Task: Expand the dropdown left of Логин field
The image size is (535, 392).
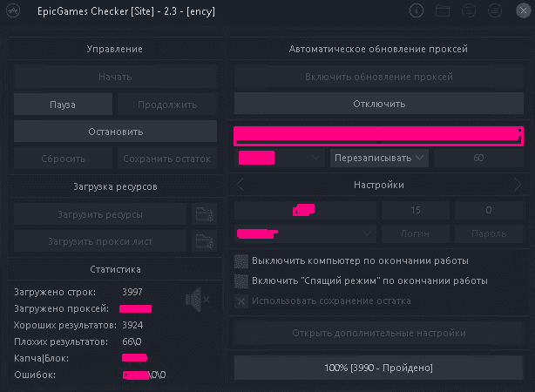Action: [305, 233]
